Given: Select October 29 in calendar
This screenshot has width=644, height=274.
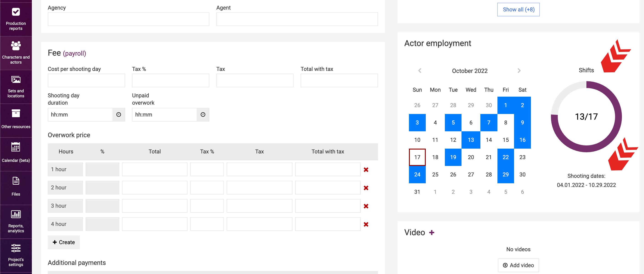Looking at the screenshot, I should [x=505, y=175].
